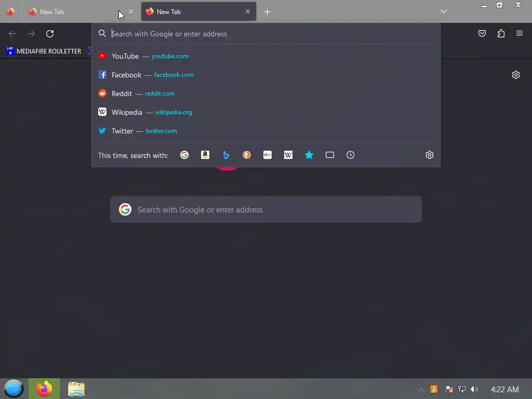Screen dimensions: 532x399
Task: Open YouTube suggestion youtube.com
Action: (266, 56)
